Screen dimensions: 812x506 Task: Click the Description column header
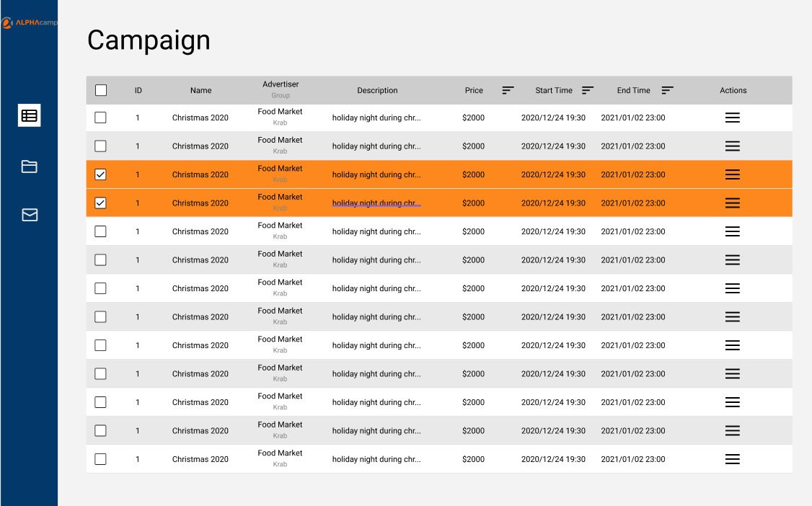(377, 90)
